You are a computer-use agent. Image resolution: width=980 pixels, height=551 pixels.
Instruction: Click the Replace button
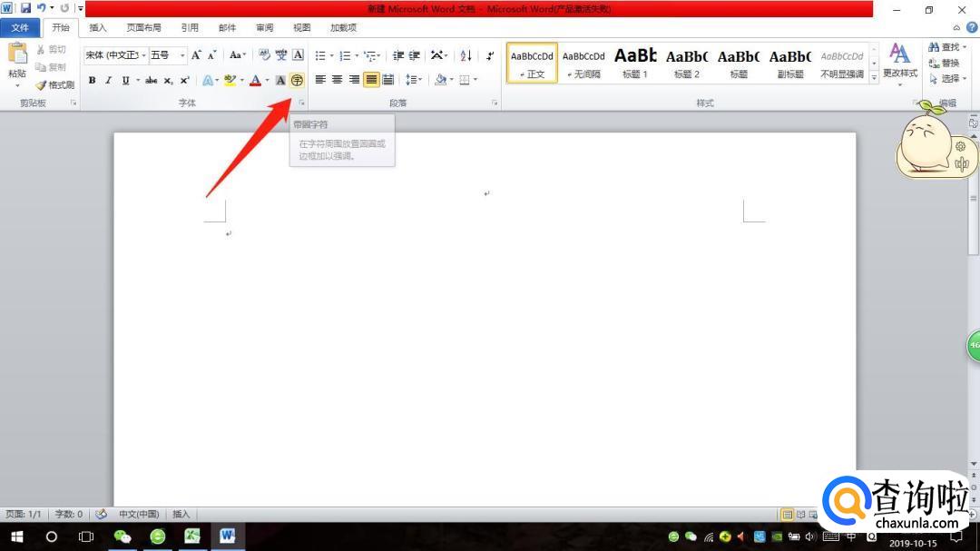[x=944, y=63]
